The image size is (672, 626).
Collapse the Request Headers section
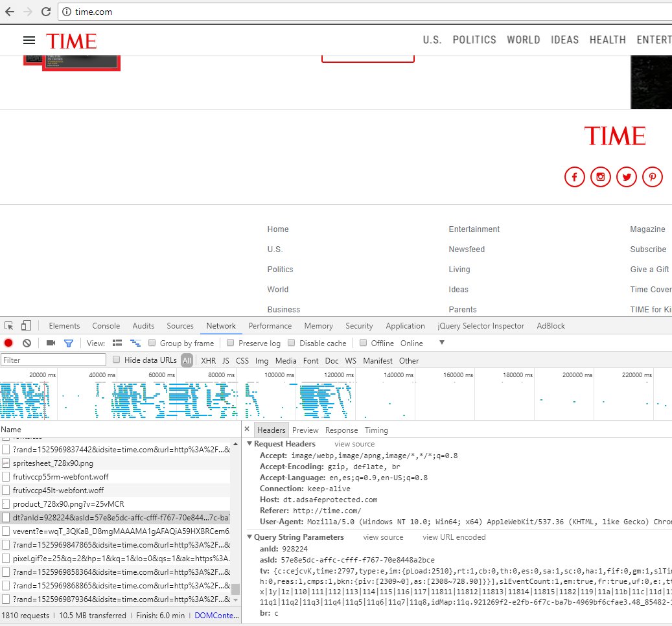pos(249,444)
